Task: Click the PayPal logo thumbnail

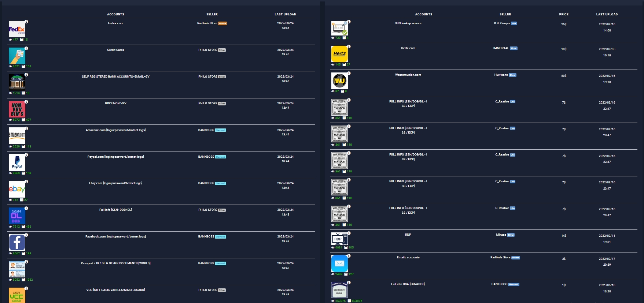Action: point(17,162)
